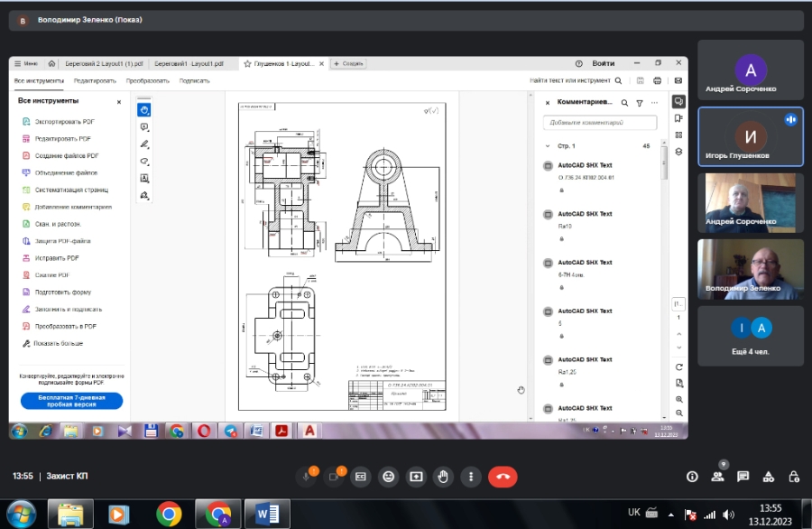The image size is (812, 529).
Task: Click the zoom in magnifier icon
Action: click(x=678, y=398)
